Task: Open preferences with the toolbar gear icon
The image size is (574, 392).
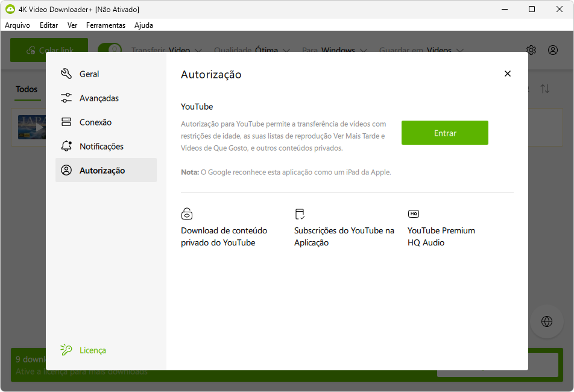Action: pos(531,50)
